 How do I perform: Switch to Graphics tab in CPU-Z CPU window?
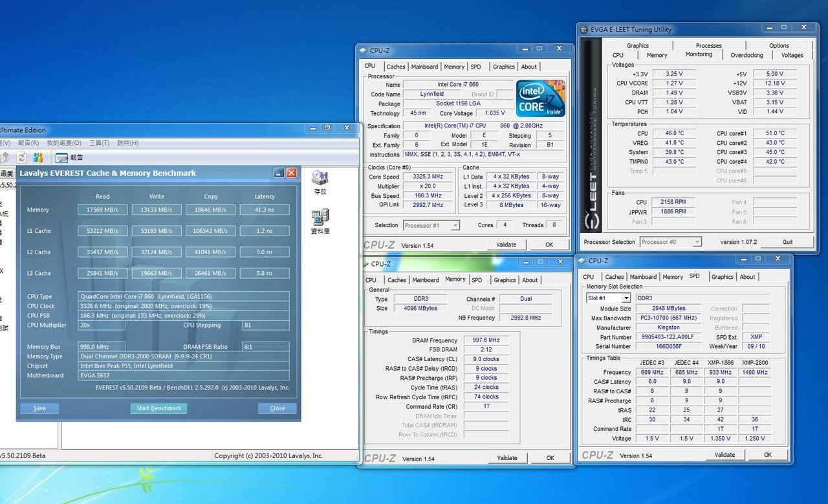click(503, 67)
